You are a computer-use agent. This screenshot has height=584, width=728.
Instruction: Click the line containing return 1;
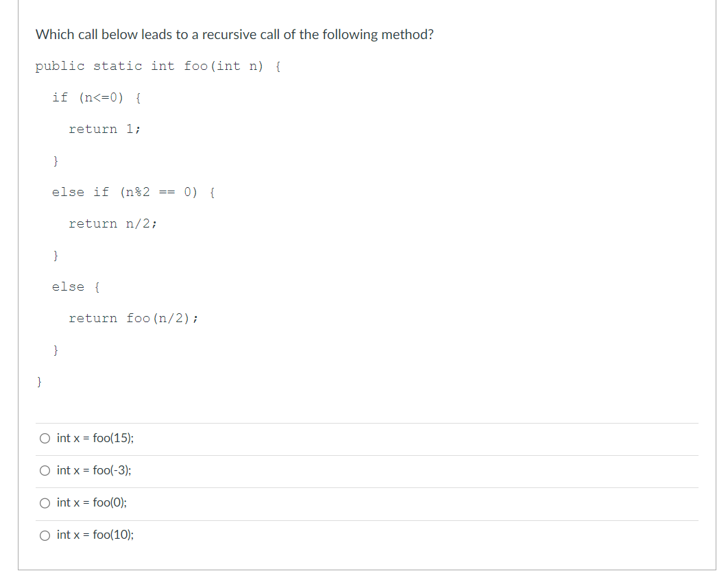pos(104,129)
